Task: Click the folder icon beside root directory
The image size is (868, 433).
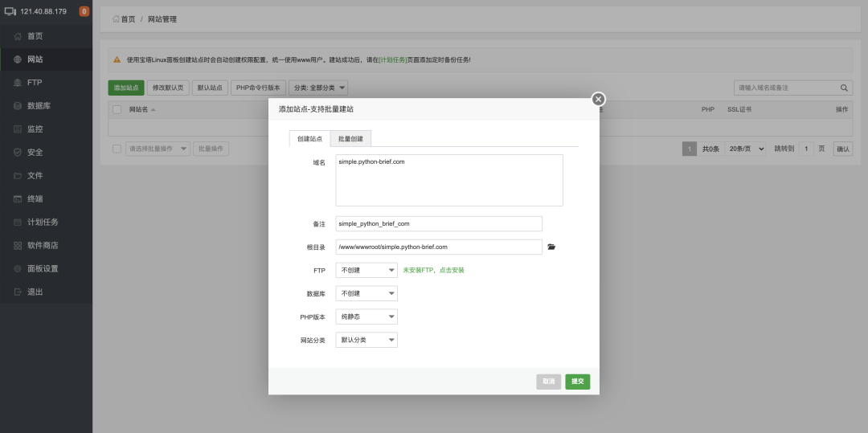Action: point(551,247)
